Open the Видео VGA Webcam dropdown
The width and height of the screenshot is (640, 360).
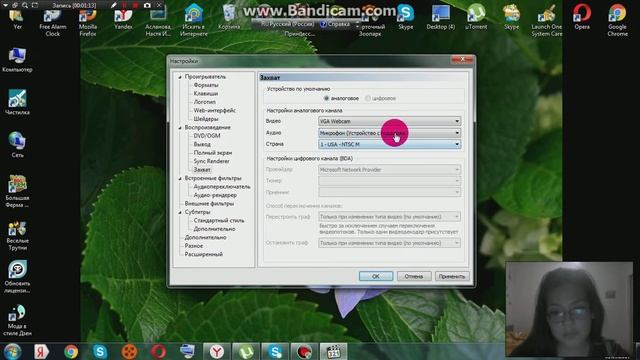coord(389,121)
